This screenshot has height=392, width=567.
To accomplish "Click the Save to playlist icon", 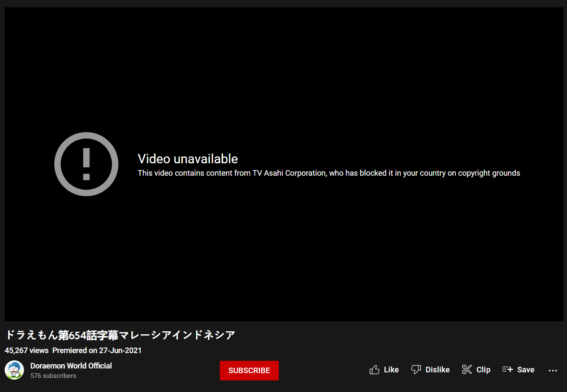I will click(508, 369).
